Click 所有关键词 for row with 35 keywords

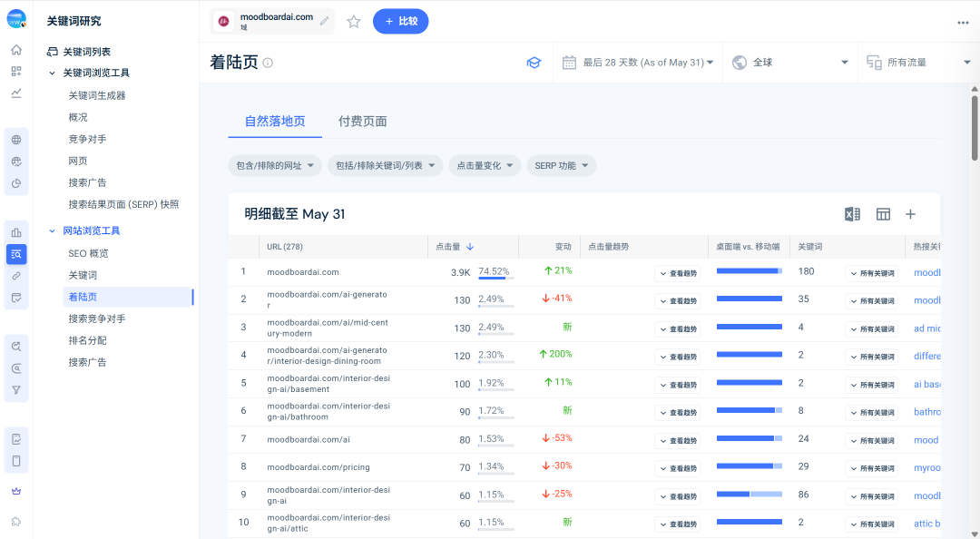click(x=871, y=301)
